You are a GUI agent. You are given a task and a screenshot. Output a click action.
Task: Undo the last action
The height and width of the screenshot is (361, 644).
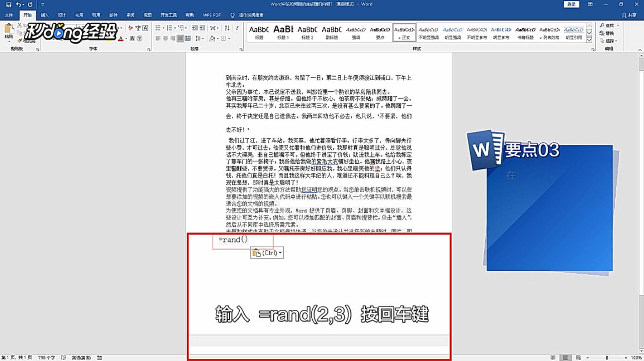[x=18, y=4]
